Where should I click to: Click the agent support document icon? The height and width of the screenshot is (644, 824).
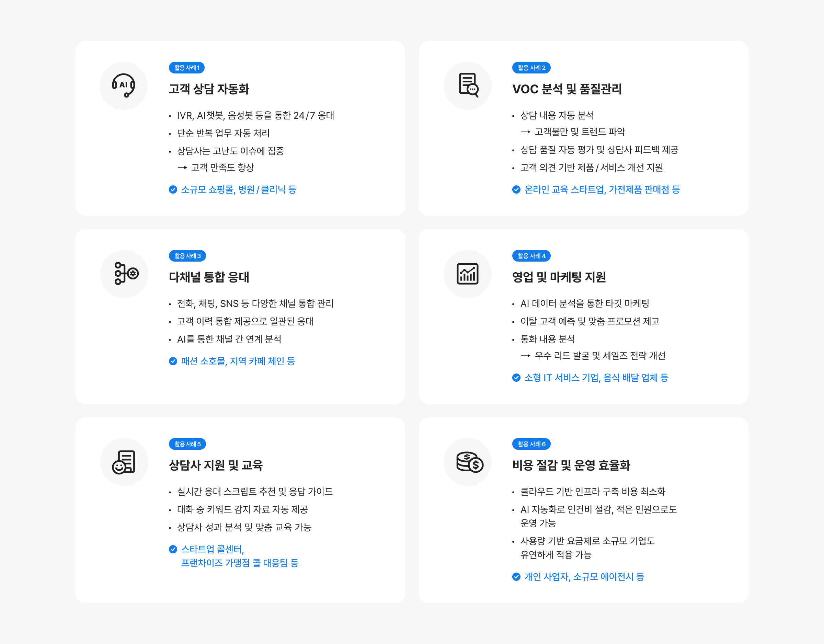coord(124,462)
